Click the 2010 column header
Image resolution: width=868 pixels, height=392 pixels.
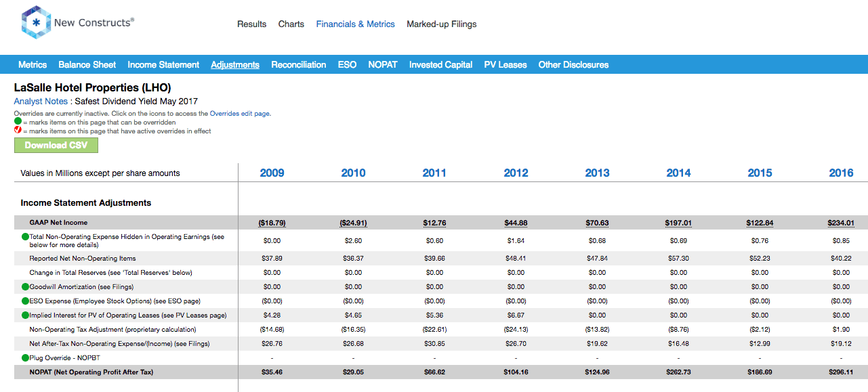pos(353,173)
